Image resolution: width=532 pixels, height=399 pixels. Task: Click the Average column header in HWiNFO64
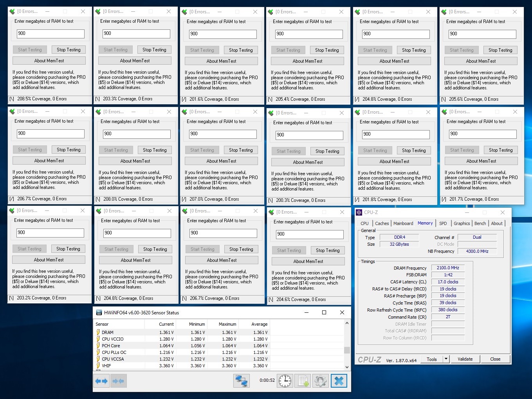pos(254,324)
